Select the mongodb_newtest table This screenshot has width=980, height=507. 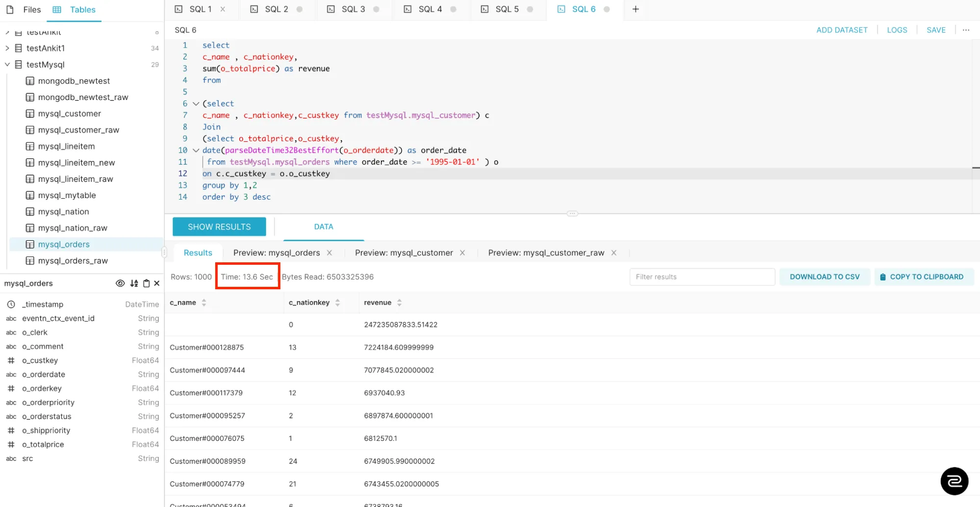point(74,81)
